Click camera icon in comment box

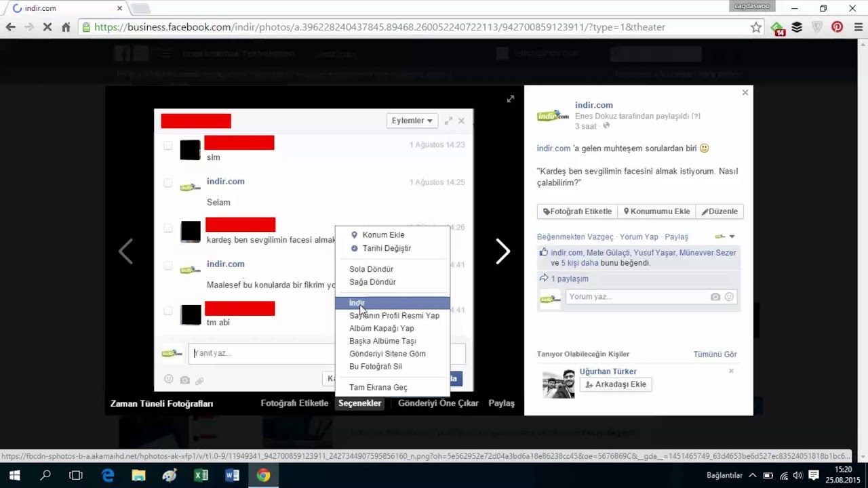click(x=715, y=297)
